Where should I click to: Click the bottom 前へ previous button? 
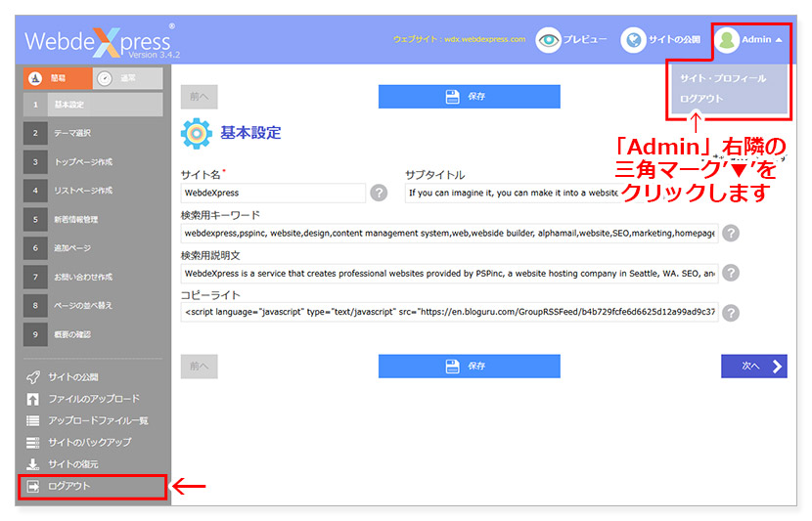(x=199, y=367)
